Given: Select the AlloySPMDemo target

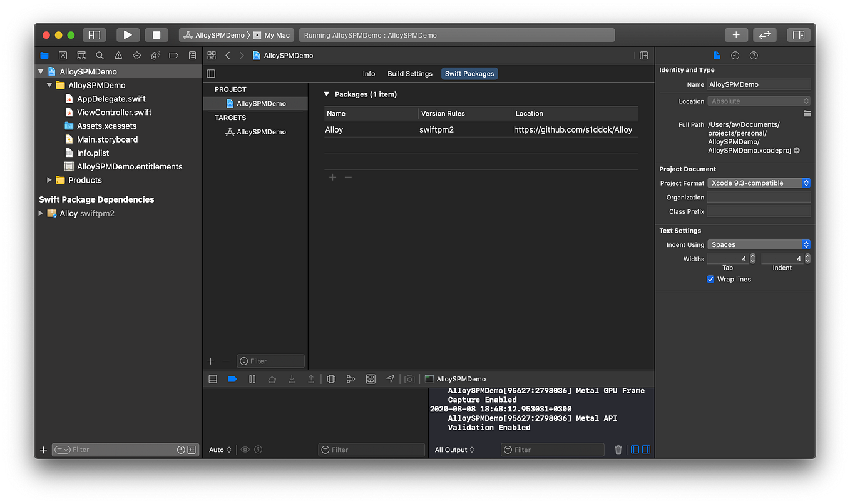Looking at the screenshot, I should [x=261, y=132].
